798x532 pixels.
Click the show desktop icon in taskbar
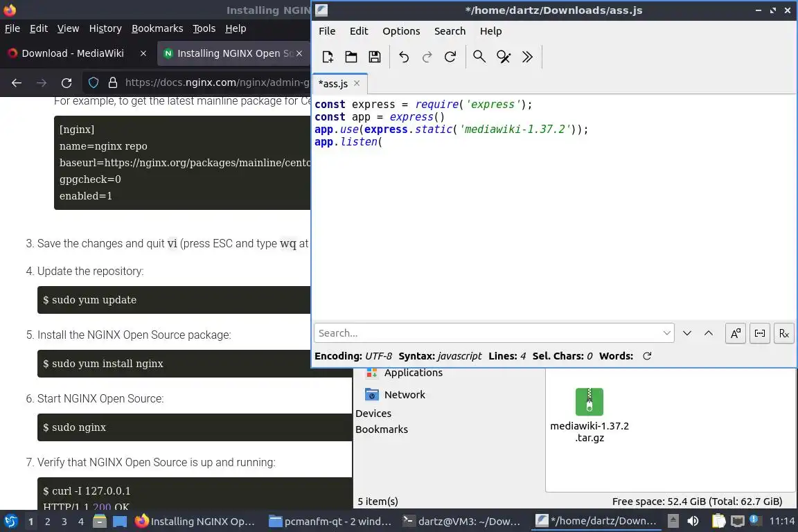click(x=120, y=521)
